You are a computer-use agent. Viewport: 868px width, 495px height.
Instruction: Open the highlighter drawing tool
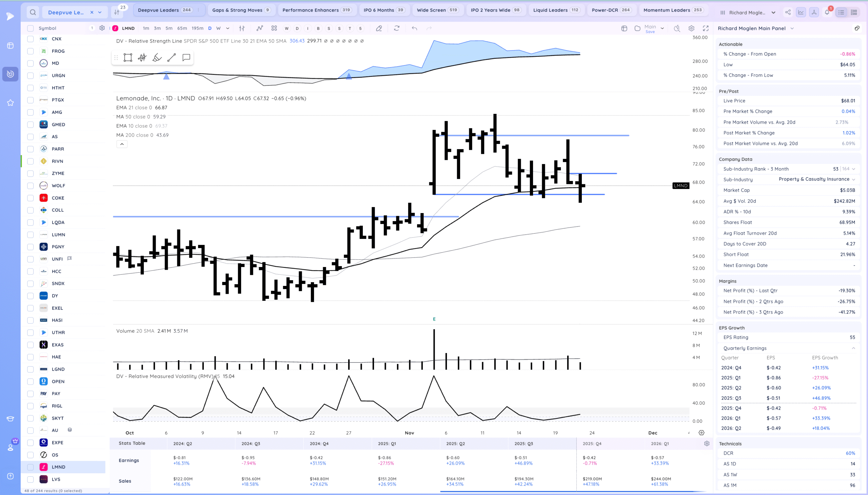click(157, 58)
